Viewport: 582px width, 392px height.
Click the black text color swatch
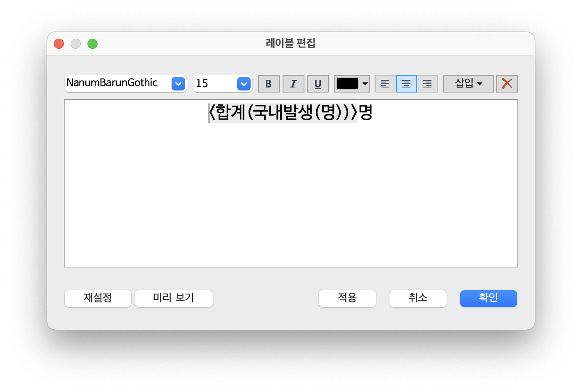[x=348, y=84]
